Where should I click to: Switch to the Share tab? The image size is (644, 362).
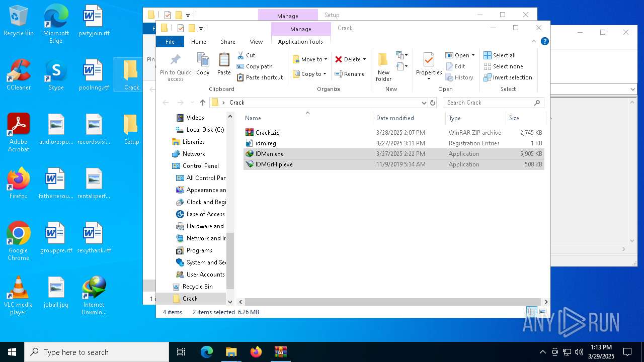coord(228,42)
